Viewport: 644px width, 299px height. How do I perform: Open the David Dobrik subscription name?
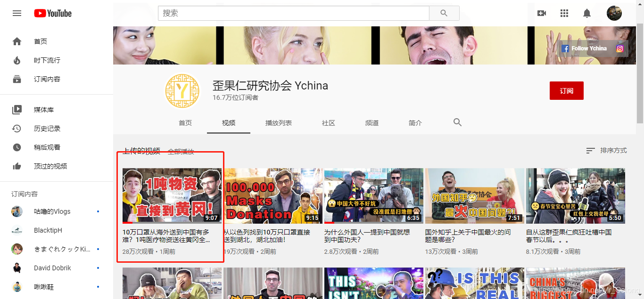(52, 268)
